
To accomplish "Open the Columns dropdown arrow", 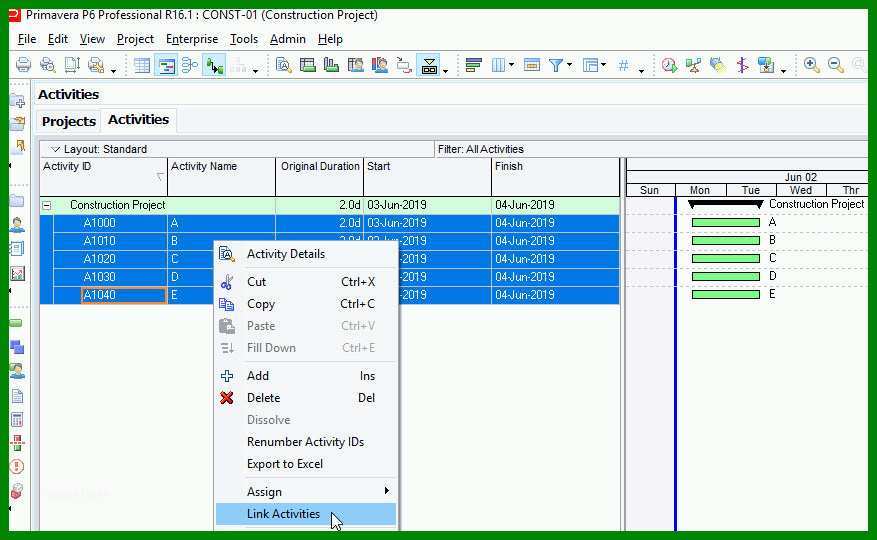I will pyautogui.click(x=511, y=65).
